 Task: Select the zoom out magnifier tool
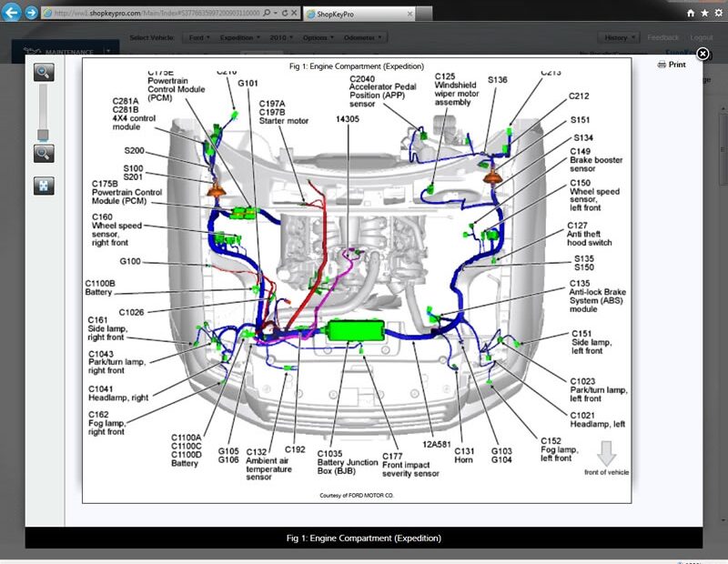pyautogui.click(x=42, y=153)
